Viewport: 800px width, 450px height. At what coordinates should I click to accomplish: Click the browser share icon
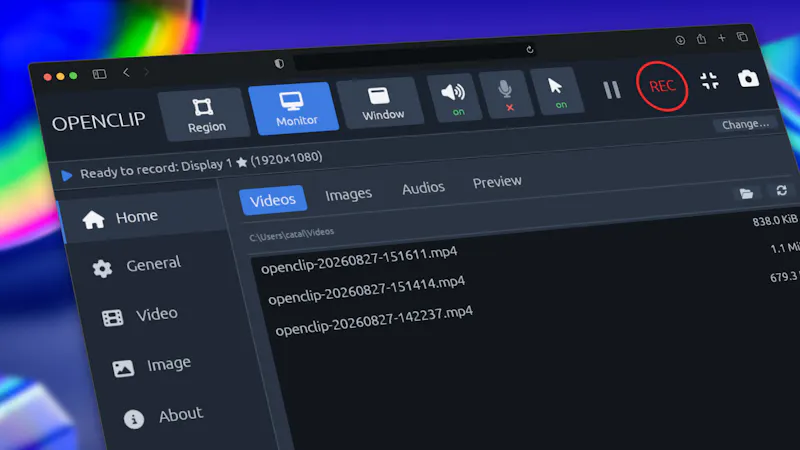point(702,38)
